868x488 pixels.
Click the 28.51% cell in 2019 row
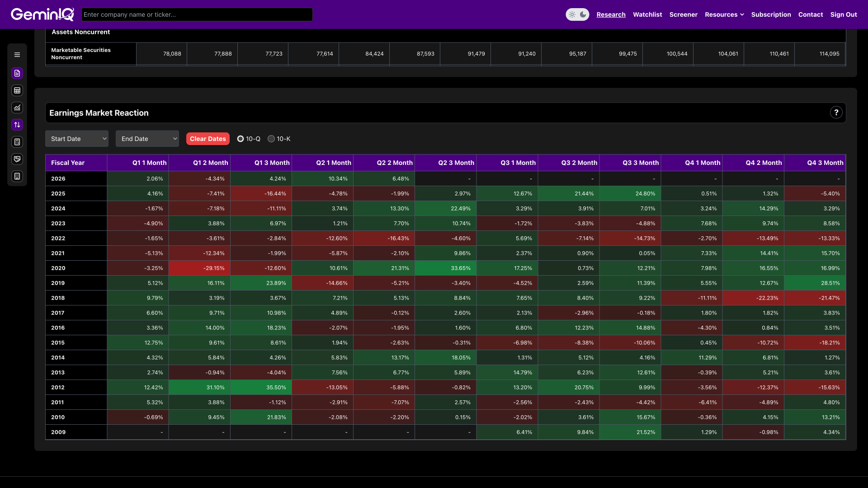point(815,283)
